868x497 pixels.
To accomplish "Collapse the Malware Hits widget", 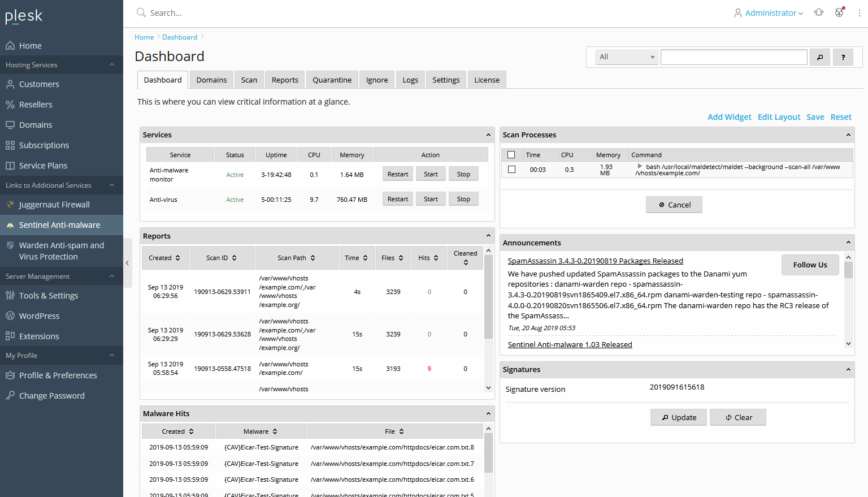I will (489, 414).
